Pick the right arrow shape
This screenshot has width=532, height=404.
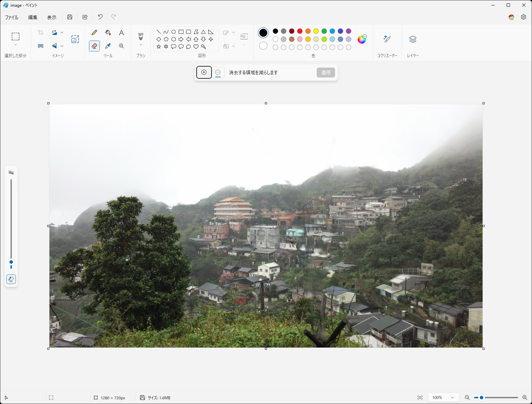181,39
